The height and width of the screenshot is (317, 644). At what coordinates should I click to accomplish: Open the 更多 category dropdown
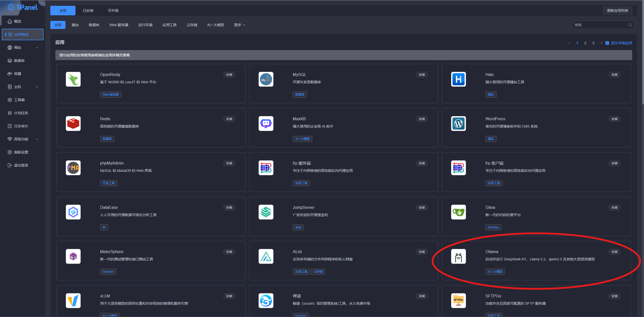tap(240, 25)
